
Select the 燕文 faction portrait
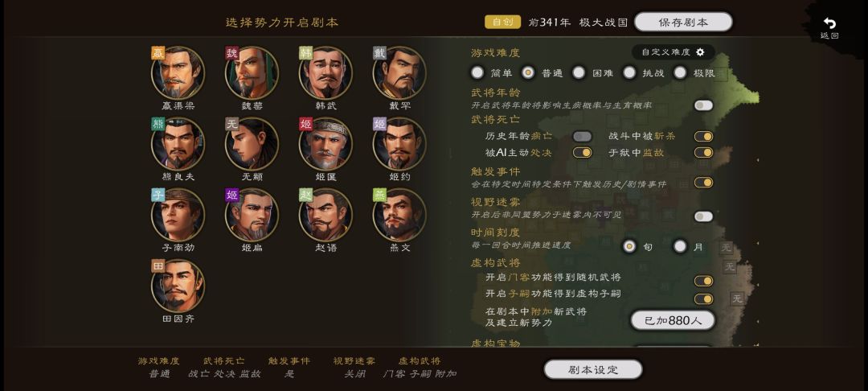(399, 215)
